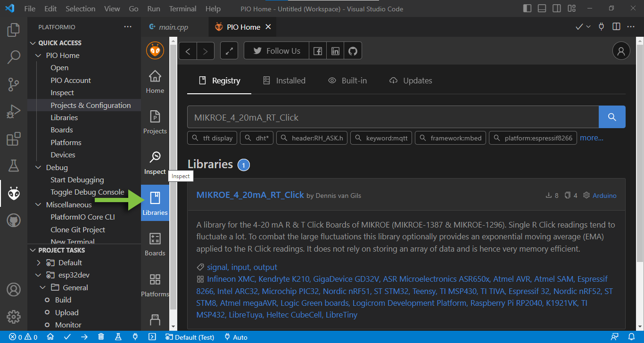Click the tft display search suggestion
Screen dimensions: 644x343
[x=213, y=138]
